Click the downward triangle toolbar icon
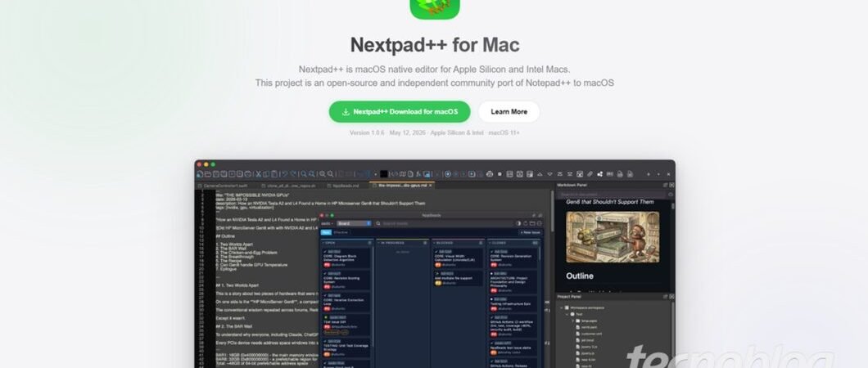The image size is (868, 368). 550,174
